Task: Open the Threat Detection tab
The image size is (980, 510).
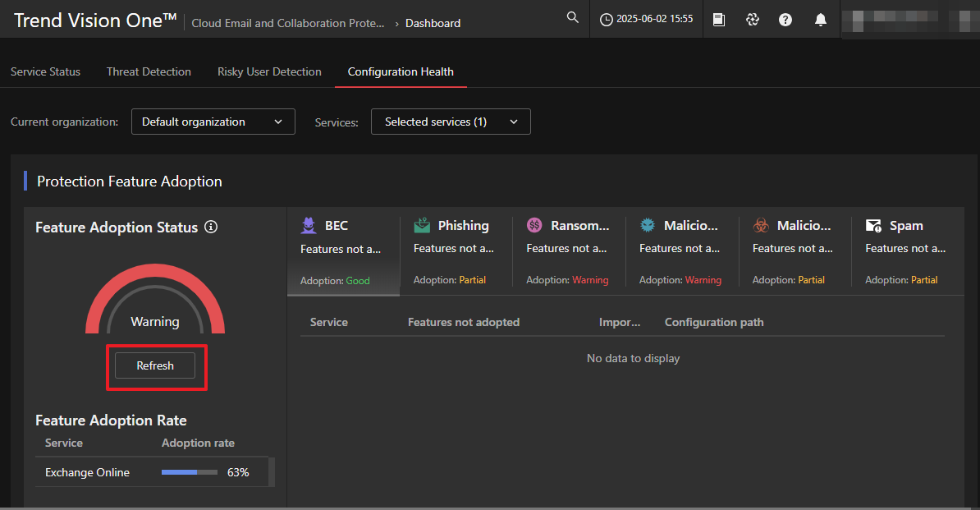Action: pos(149,71)
